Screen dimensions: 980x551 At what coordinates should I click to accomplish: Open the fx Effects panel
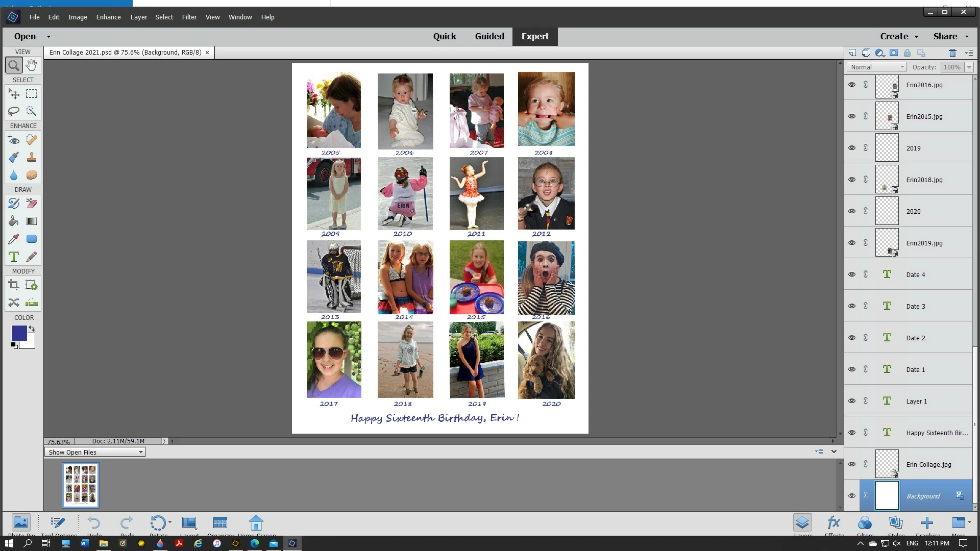pos(834,523)
